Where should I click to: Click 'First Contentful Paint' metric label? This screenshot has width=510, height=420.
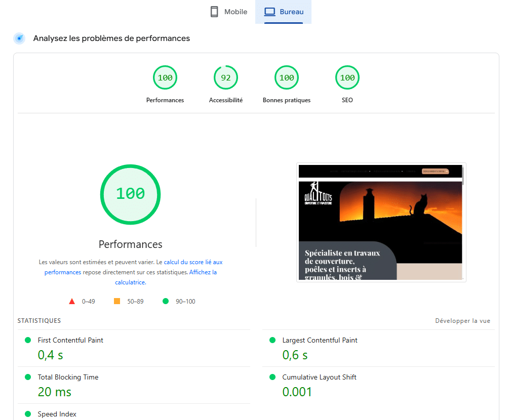[x=70, y=340]
